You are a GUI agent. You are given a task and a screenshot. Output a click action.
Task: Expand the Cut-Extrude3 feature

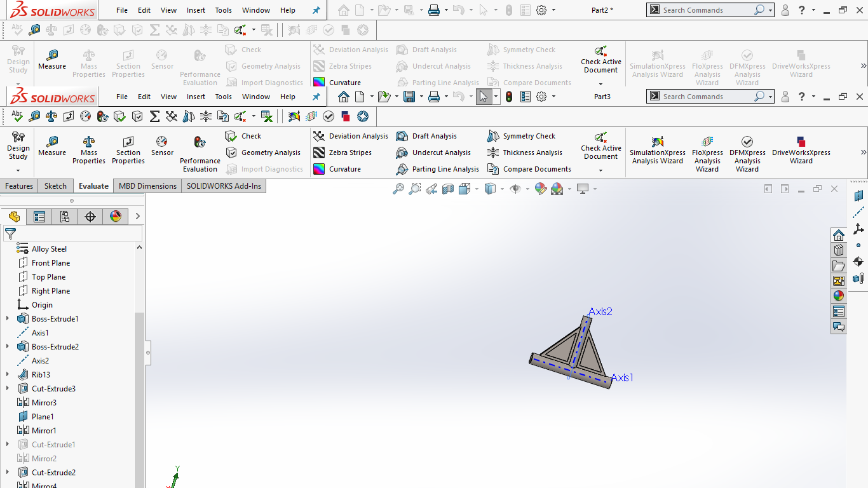[x=8, y=388]
